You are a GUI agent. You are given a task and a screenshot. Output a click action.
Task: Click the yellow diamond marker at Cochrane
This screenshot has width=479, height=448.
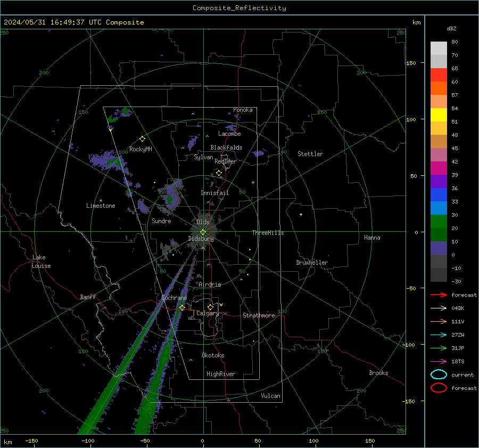(182, 307)
